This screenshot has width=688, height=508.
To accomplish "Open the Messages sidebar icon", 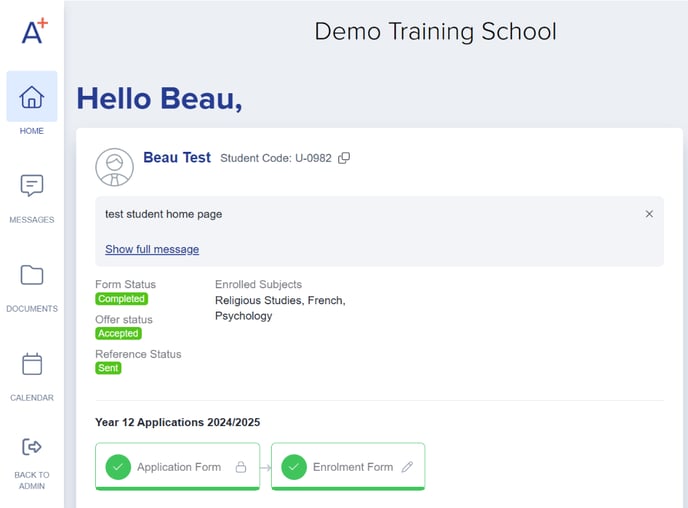I will [32, 186].
